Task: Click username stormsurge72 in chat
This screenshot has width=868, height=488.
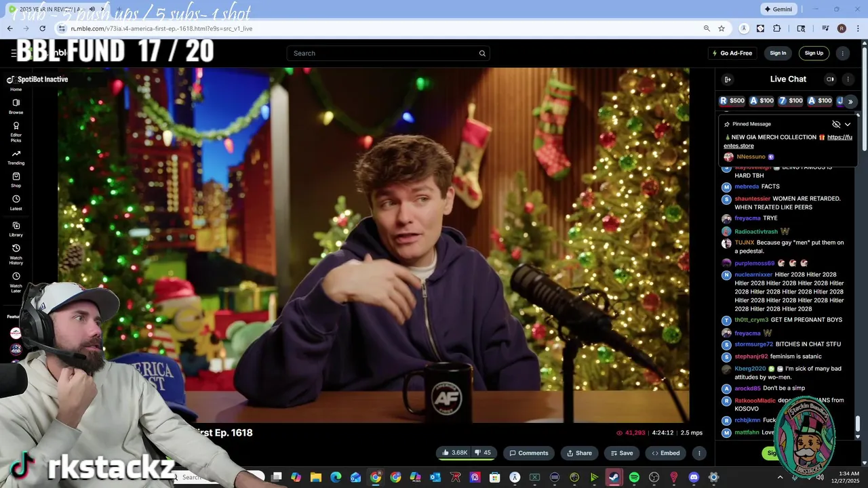Action: point(753,344)
